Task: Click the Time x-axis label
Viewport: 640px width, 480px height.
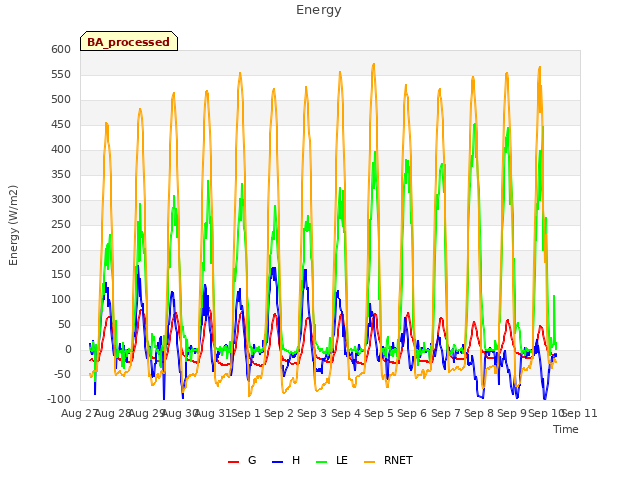Action: (566, 429)
